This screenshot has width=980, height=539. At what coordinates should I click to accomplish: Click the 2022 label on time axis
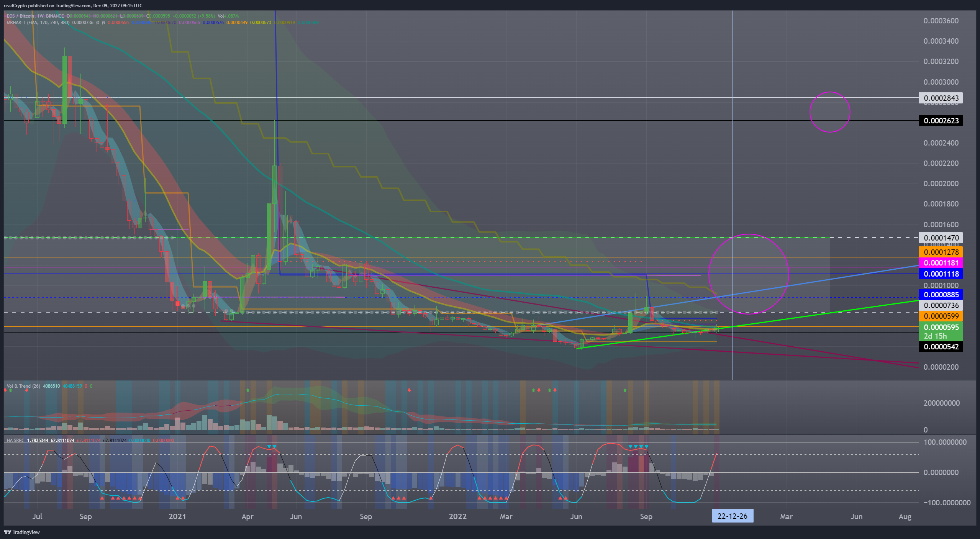pos(457,516)
